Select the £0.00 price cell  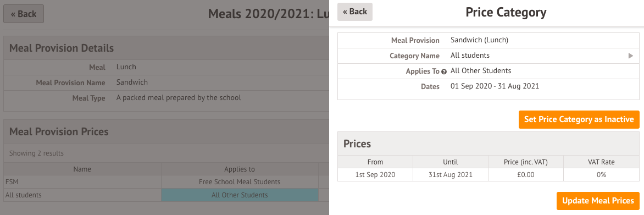pyautogui.click(x=526, y=175)
